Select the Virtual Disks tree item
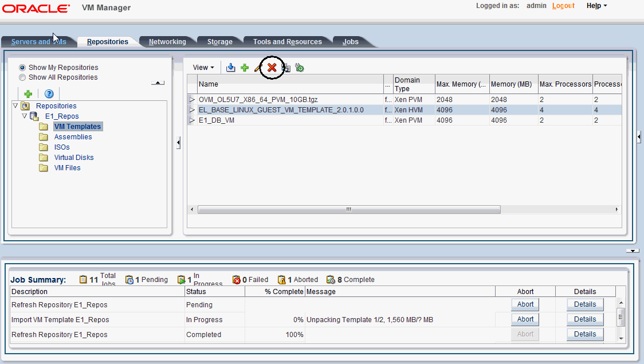Image resolution: width=644 pixels, height=364 pixels. (x=74, y=157)
